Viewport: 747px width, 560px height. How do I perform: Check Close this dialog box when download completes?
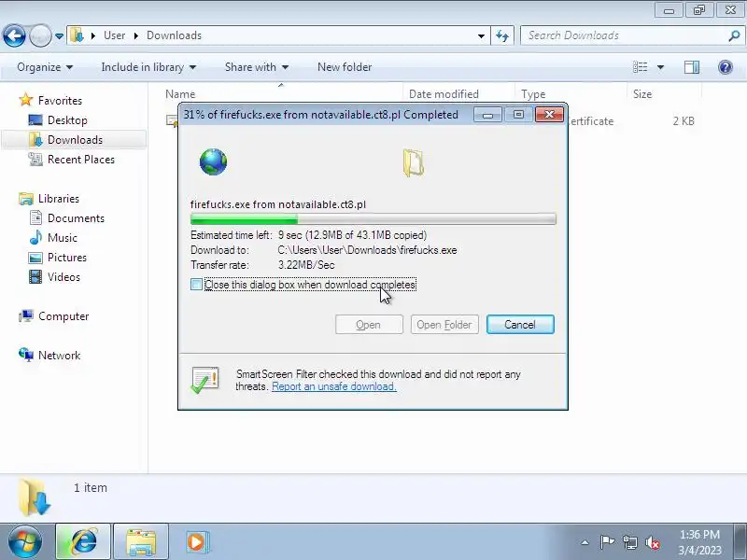pos(196,285)
